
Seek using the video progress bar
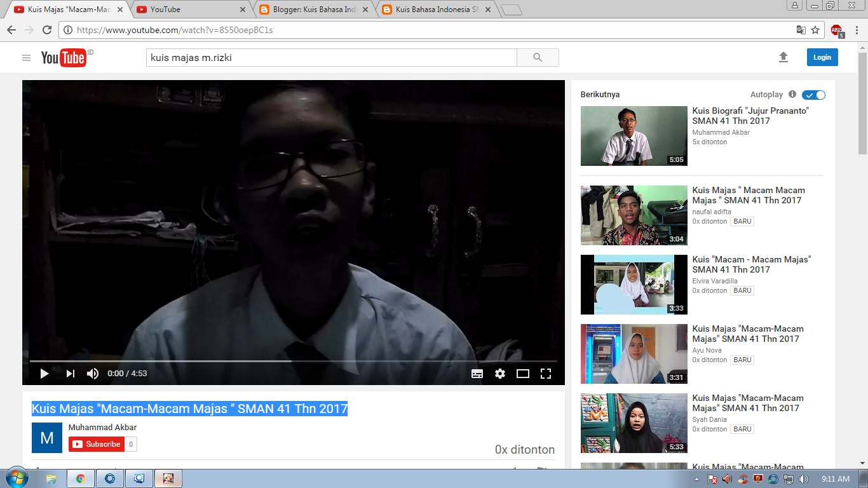coord(294,361)
